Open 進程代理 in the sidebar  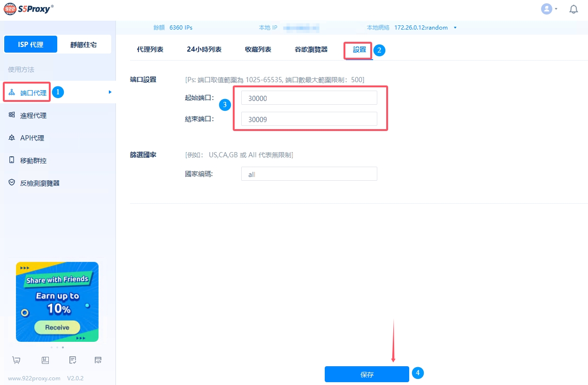coord(33,115)
